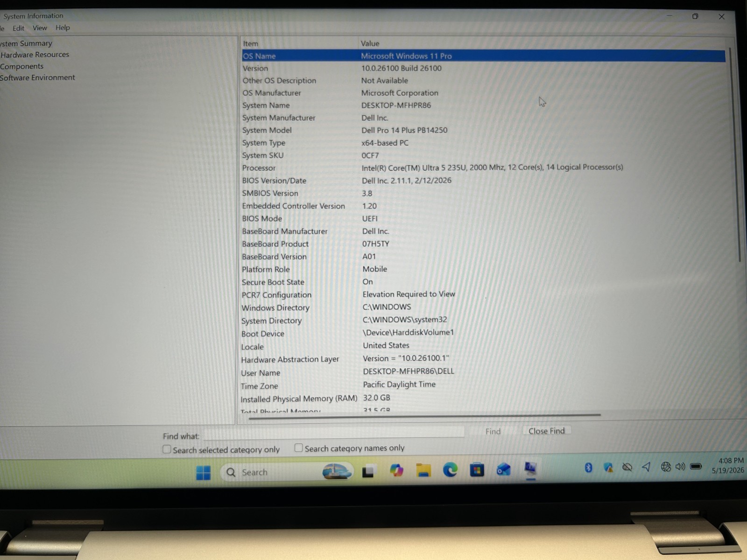Click the taskbar Search box
Image resolution: width=747 pixels, height=560 pixels.
[x=287, y=472]
